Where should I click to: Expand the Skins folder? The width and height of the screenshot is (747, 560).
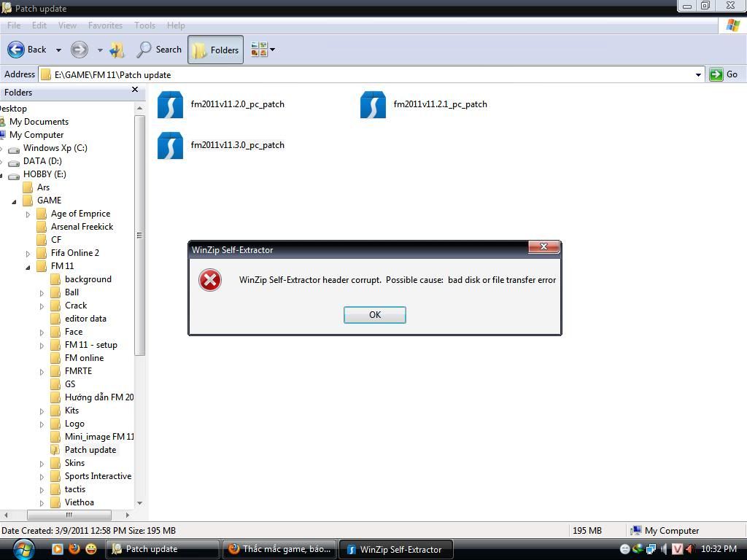pos(42,464)
